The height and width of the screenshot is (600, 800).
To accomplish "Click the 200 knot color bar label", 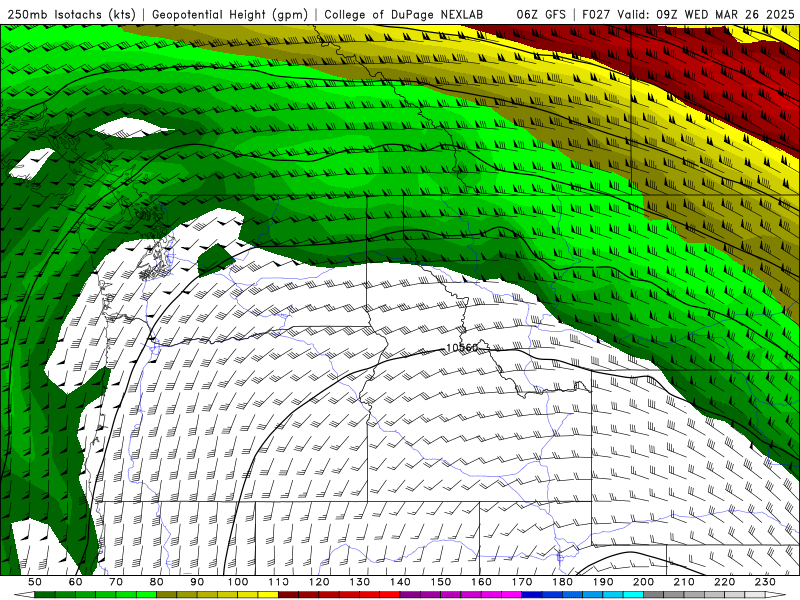I will (643, 582).
